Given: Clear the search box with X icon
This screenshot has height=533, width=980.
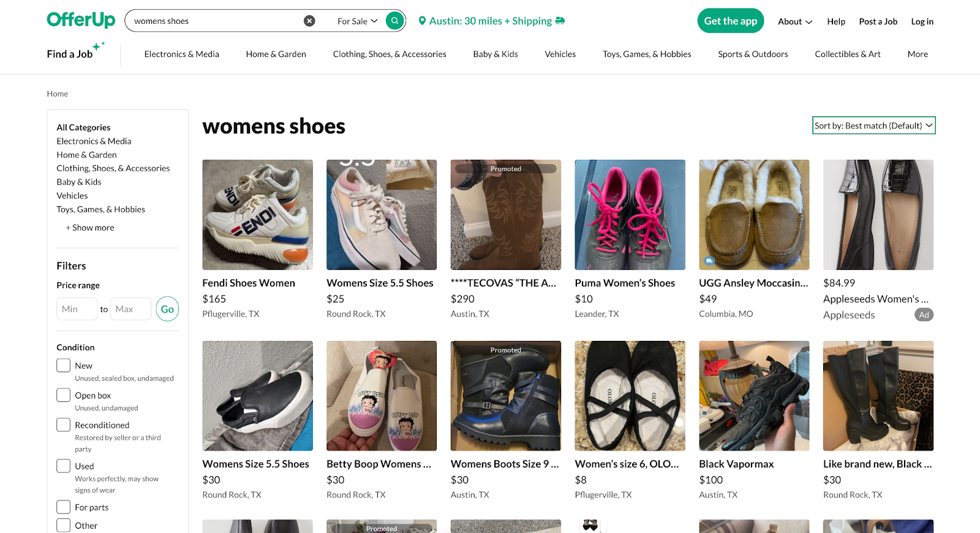Looking at the screenshot, I should pos(309,21).
